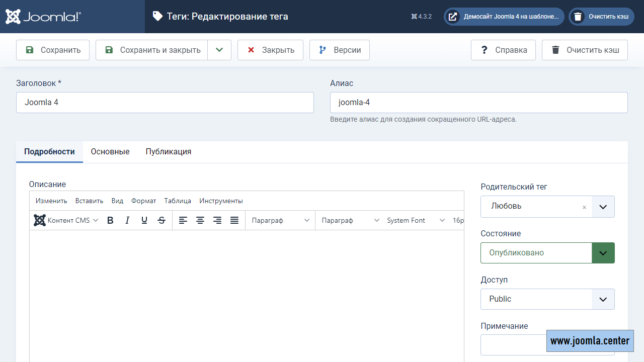Open the Справка help button

pyautogui.click(x=503, y=50)
